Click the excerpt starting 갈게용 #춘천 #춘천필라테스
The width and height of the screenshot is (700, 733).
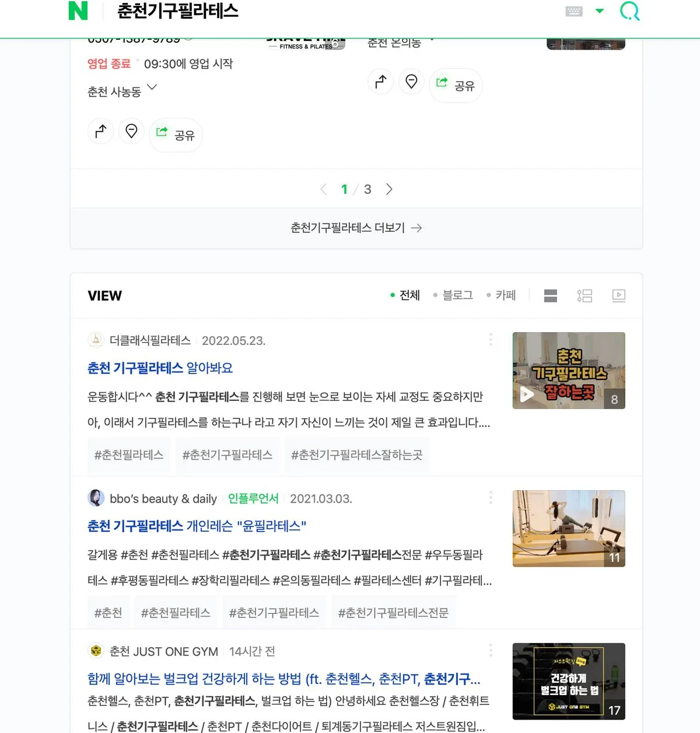[290, 568]
